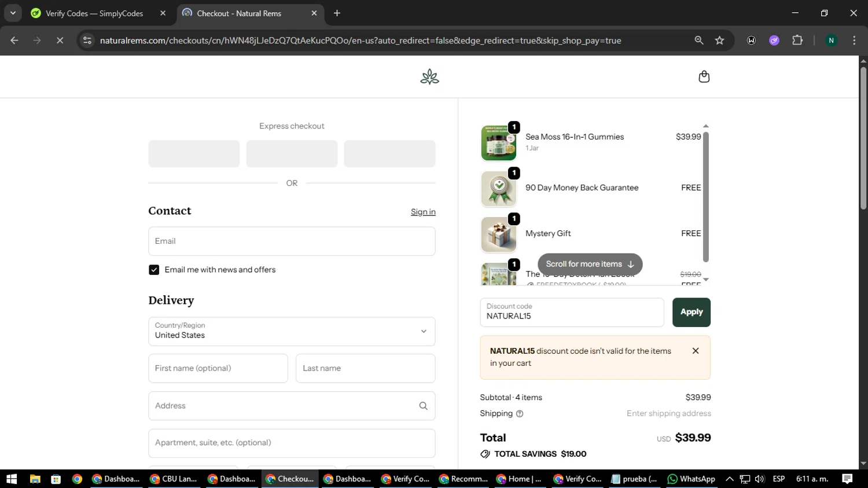Viewport: 868px width, 488px height.
Task: Open prueba notepad window from taskbar
Action: tap(635, 479)
